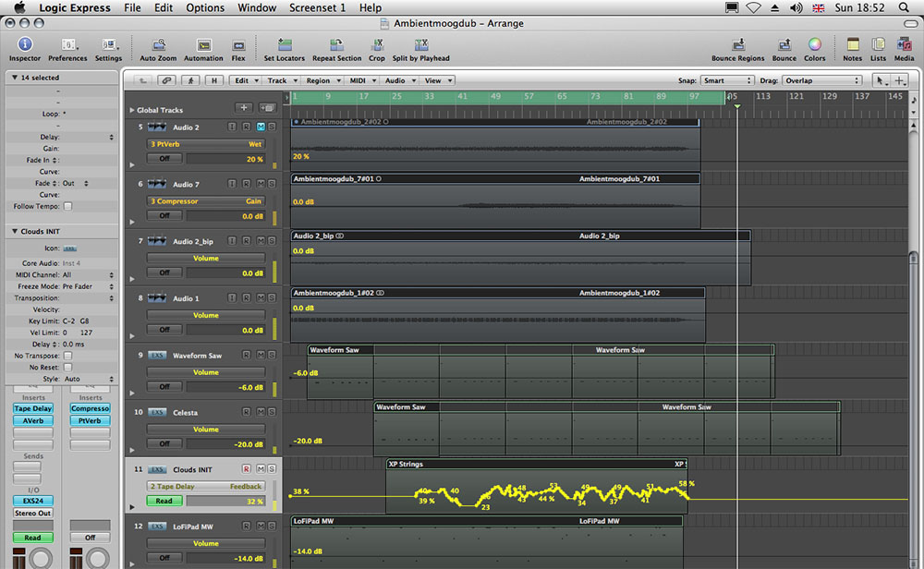
Task: Open the MIDI dropdown menu
Action: [x=362, y=80]
